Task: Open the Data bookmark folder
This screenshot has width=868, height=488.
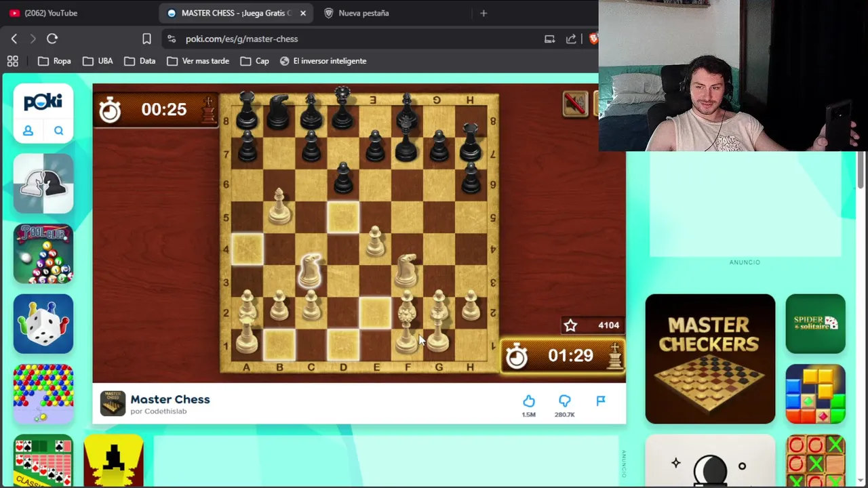Action: (x=140, y=61)
